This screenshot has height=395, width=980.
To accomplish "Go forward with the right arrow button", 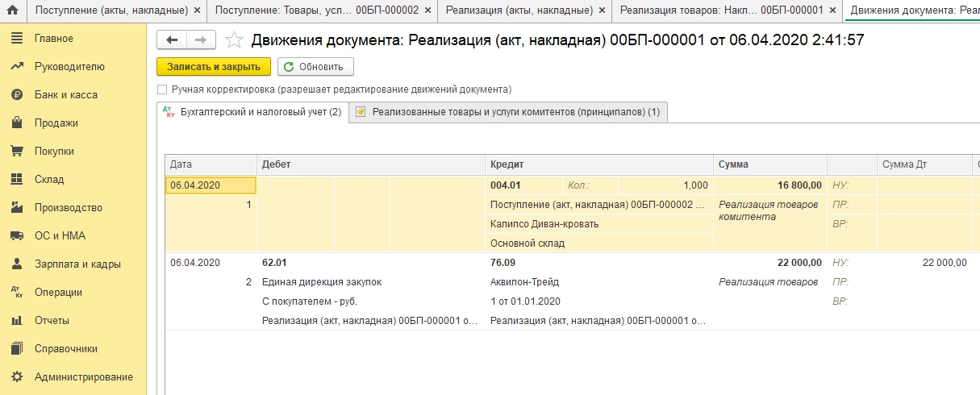I will [201, 40].
